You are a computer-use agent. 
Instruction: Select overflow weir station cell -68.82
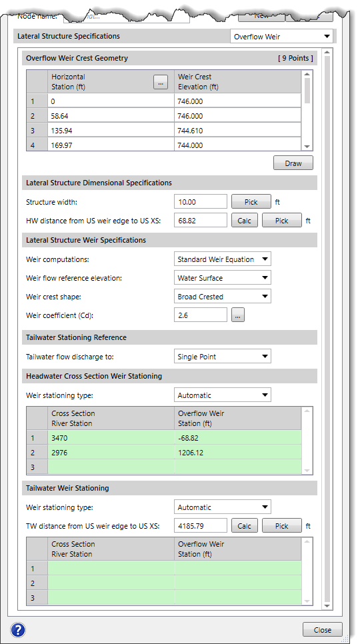coord(238,438)
